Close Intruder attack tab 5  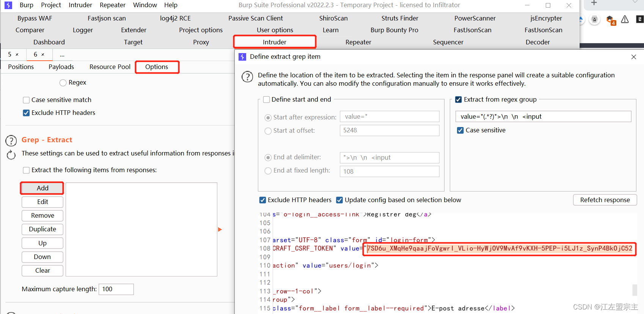point(17,55)
